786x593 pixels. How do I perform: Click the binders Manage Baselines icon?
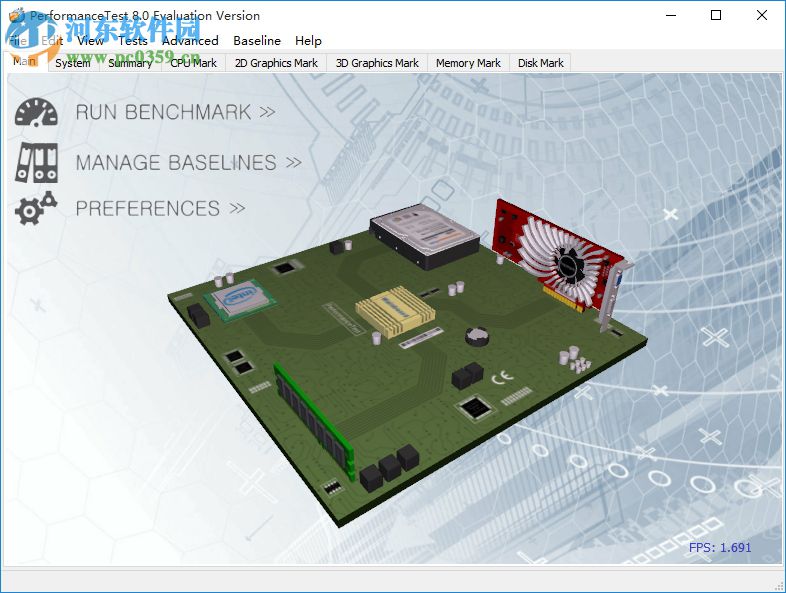click(36, 162)
